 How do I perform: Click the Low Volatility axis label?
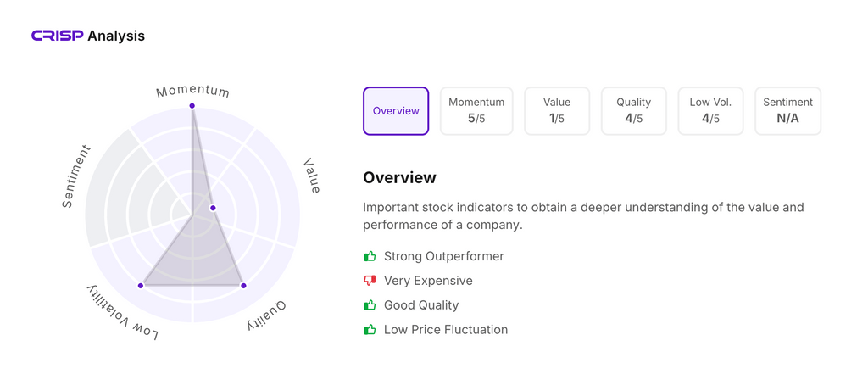click(x=122, y=314)
